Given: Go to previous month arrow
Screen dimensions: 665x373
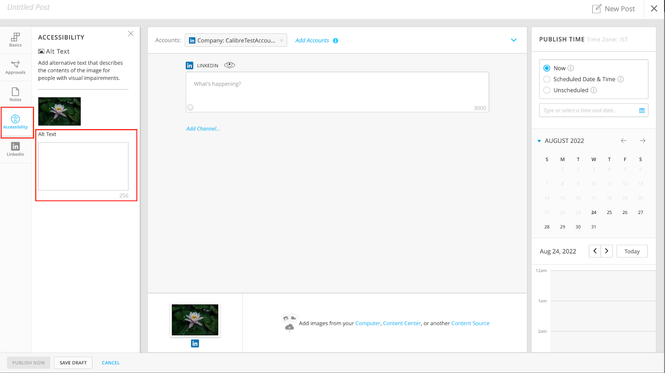Looking at the screenshot, I should tap(623, 140).
